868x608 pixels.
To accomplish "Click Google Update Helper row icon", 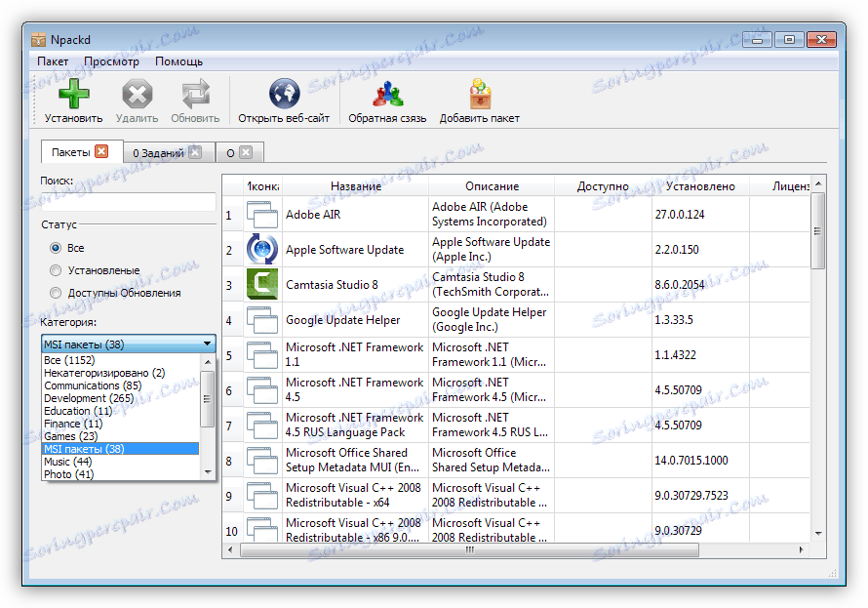I will [x=261, y=320].
